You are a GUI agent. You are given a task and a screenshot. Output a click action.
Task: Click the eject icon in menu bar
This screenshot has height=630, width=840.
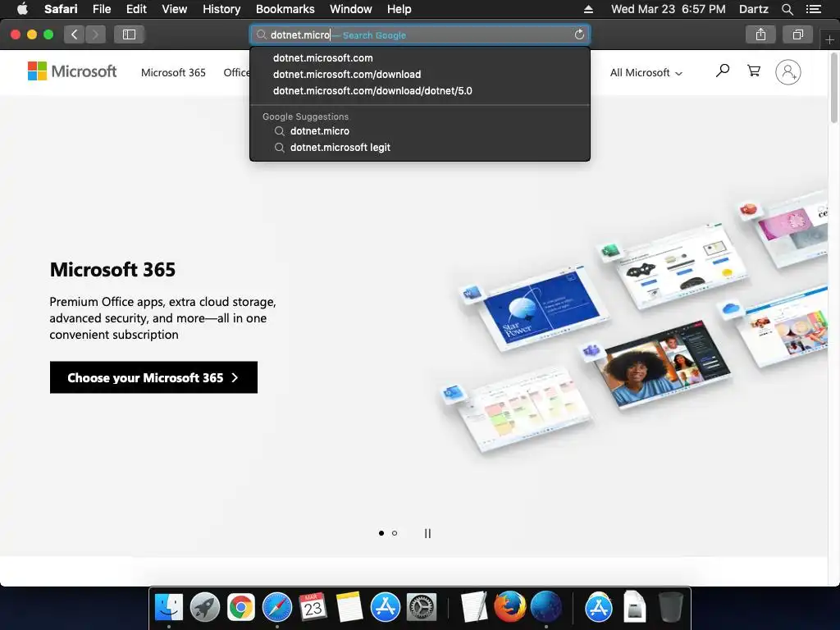(588, 9)
